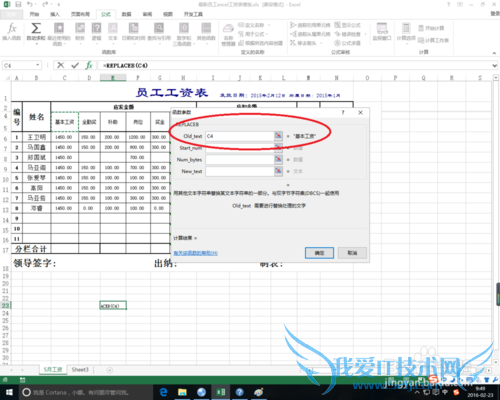Expand the Name Box dropdown arrow
The image size is (500, 400).
click(38, 65)
